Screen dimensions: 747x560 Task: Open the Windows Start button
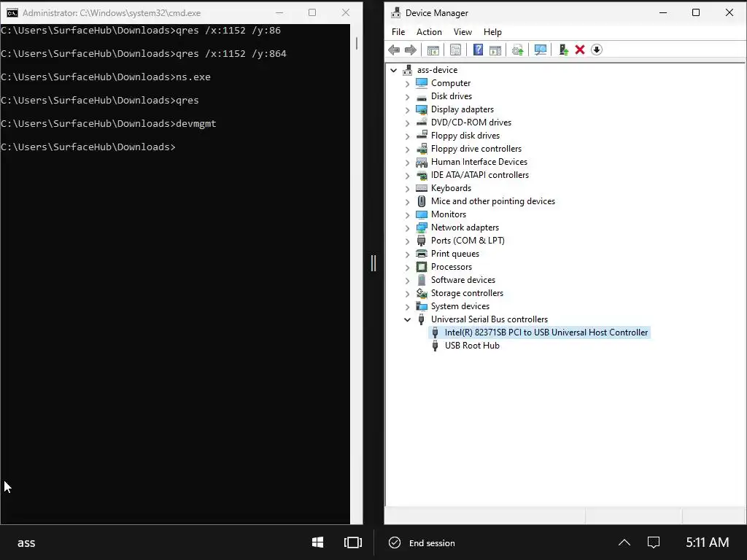pos(318,542)
